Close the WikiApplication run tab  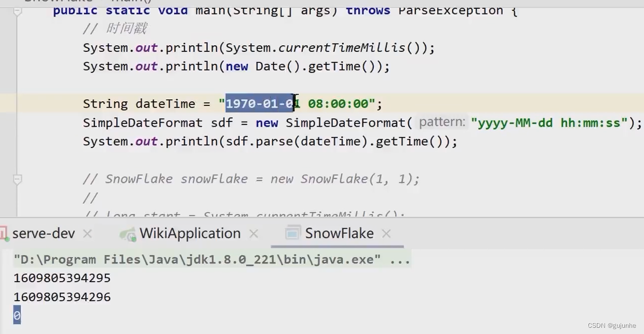pos(253,234)
